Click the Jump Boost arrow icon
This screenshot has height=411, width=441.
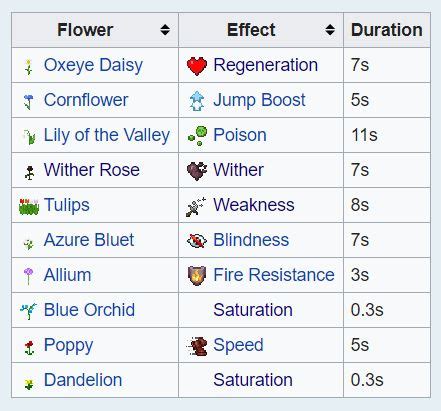197,100
